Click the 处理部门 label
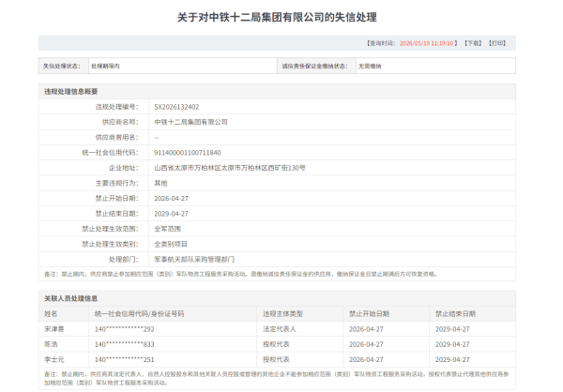563x392 pixels. (124, 260)
